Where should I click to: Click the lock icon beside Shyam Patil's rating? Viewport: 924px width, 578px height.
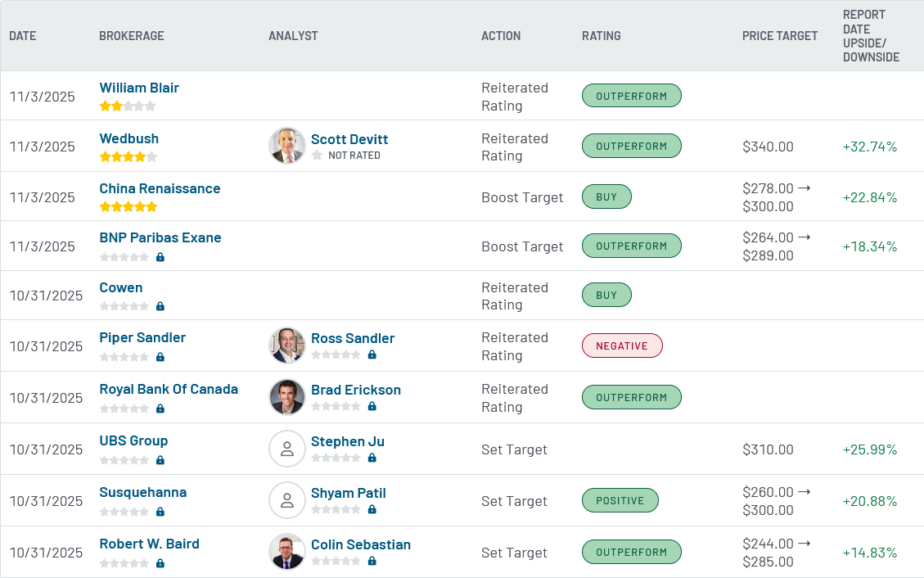[x=372, y=509]
